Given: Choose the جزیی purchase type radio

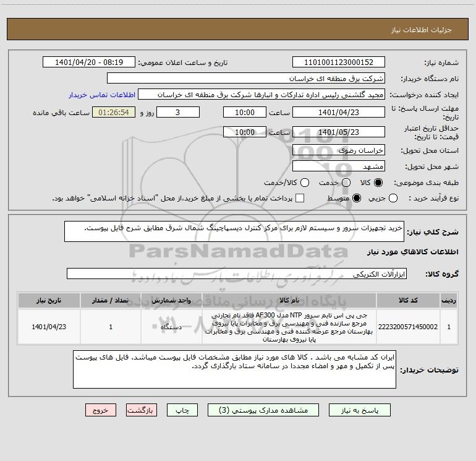Looking at the screenshot, I should 393,198.
